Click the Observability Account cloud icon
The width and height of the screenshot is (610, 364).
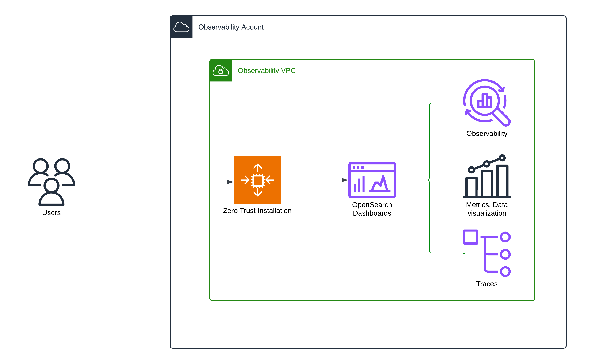[x=181, y=27]
